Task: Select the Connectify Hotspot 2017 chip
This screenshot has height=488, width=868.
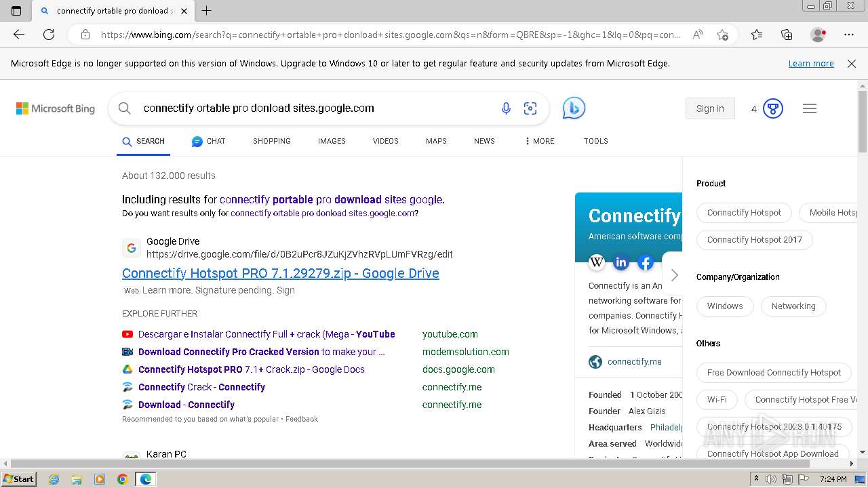Action: click(x=754, y=240)
